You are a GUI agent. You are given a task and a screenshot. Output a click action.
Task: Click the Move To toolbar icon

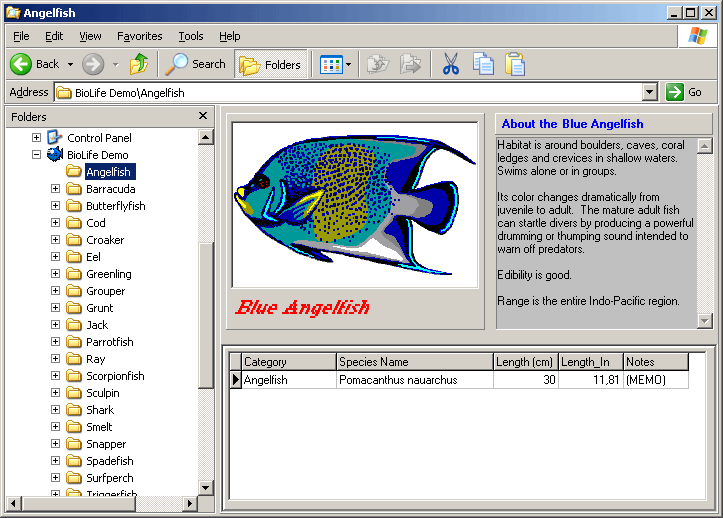(x=378, y=65)
